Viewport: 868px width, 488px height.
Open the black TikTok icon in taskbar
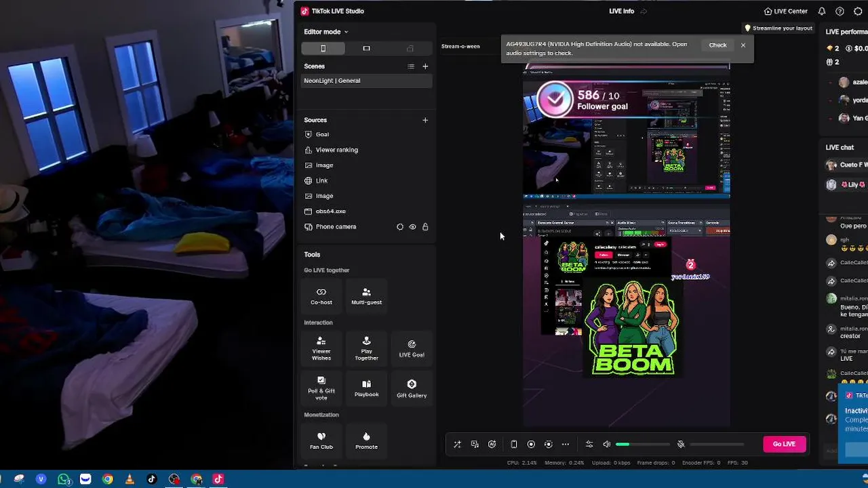(151, 479)
